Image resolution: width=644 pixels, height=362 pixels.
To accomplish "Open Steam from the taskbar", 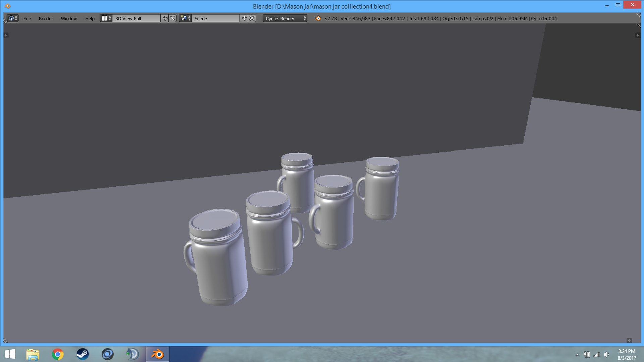I will point(83,354).
